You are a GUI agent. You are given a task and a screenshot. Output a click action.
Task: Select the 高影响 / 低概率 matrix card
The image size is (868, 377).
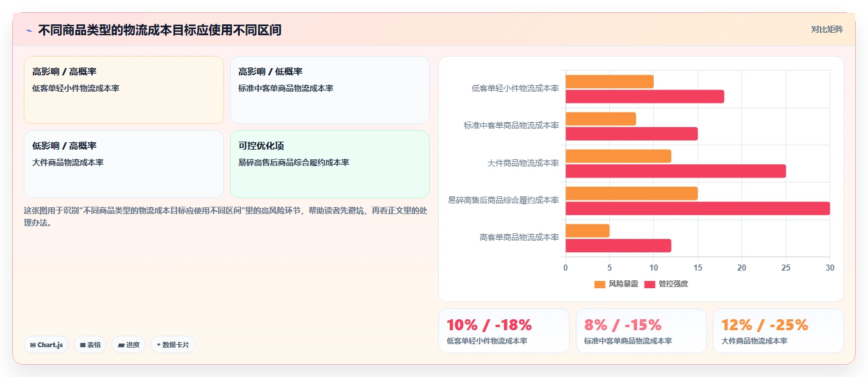click(330, 90)
